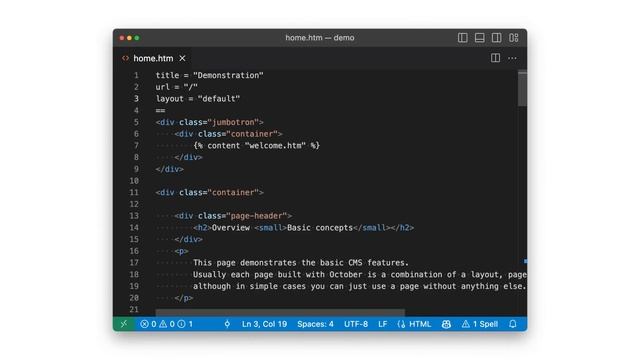
Task: Click the == separator on line 4
Action: (160, 110)
